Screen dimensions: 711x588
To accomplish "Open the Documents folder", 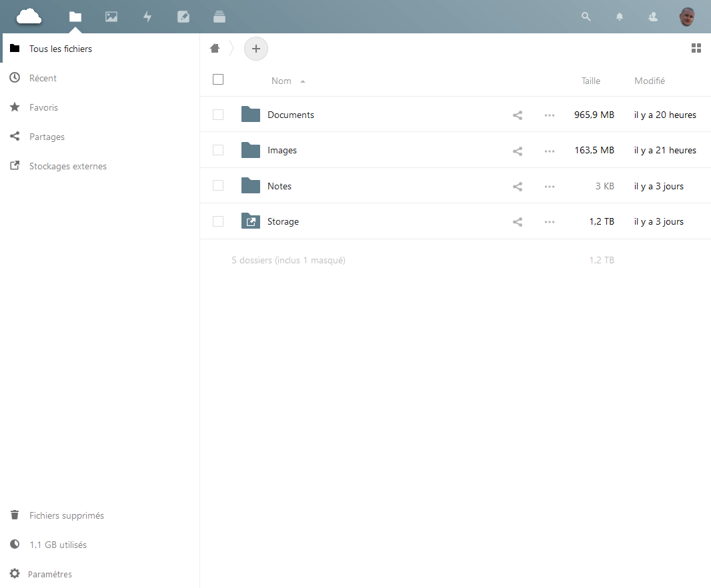I will click(290, 115).
